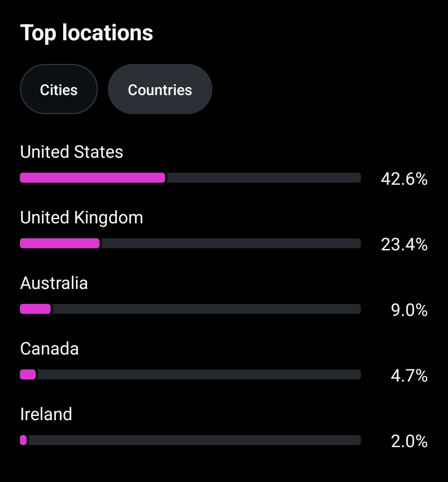Click the pink filled United Kingdom bar
Screen dimensions: 448x482
pyautogui.click(x=60, y=243)
